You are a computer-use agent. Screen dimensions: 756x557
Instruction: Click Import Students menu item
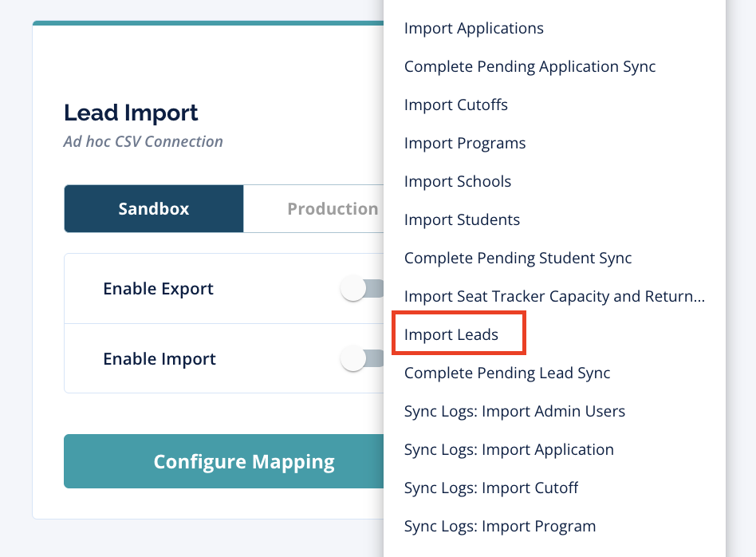(x=462, y=219)
